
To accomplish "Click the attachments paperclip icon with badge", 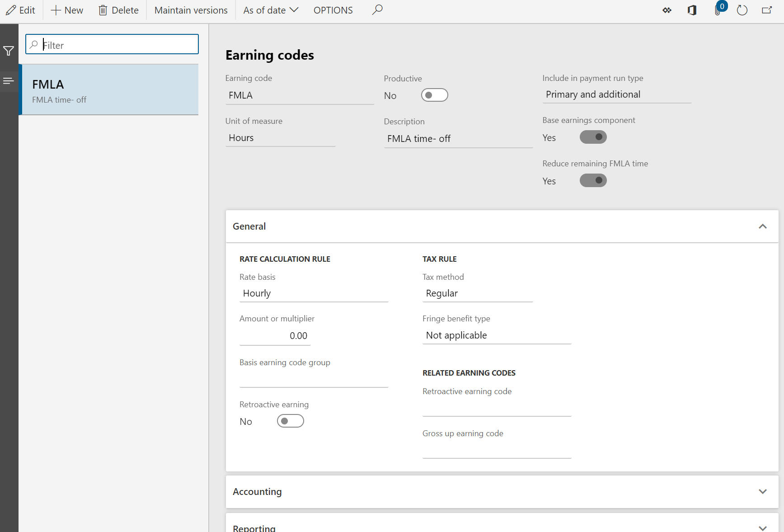I will coord(718,10).
